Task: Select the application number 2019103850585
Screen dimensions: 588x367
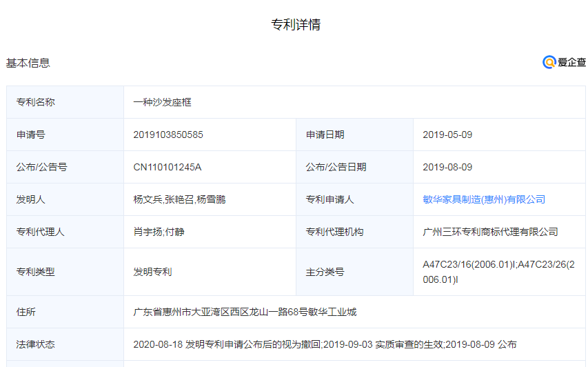Action: [168, 135]
